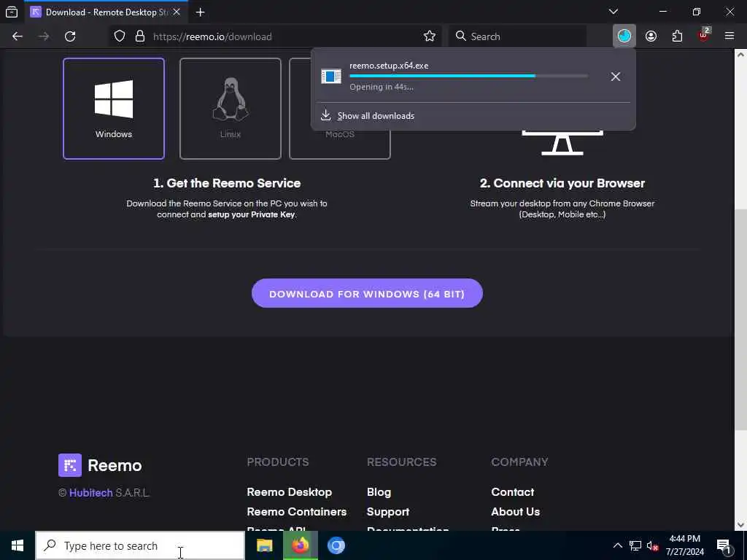Click the COMPANY footer heading
This screenshot has height=560, width=747.
pos(519,462)
